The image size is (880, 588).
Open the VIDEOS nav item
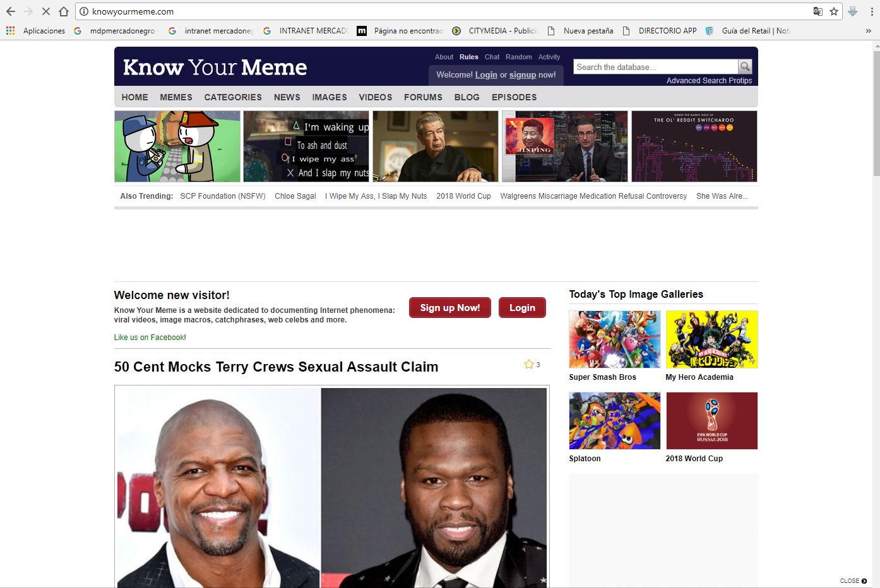click(x=376, y=97)
